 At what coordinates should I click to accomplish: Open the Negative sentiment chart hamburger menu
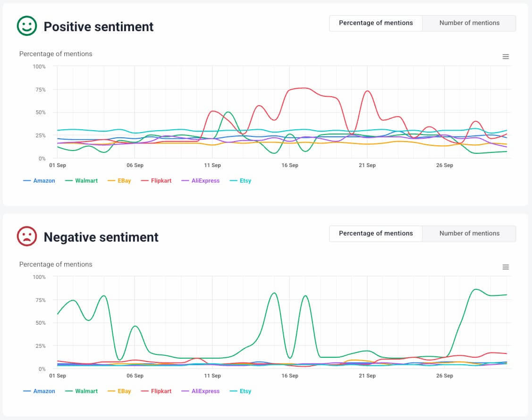(x=506, y=267)
